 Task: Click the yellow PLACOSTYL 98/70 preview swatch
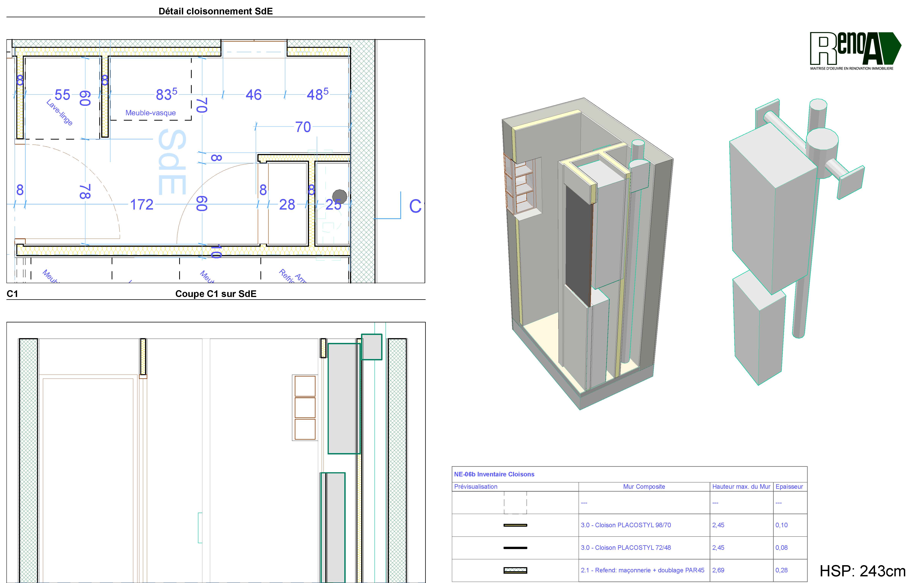click(x=515, y=525)
